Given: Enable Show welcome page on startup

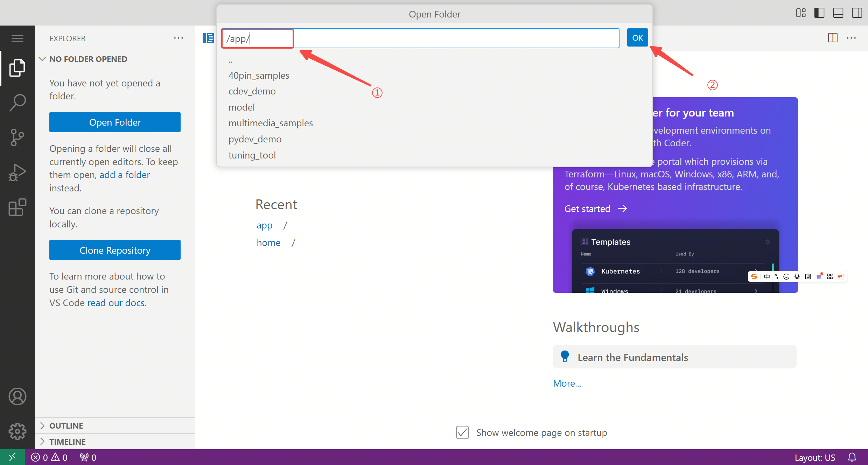Looking at the screenshot, I should [x=462, y=432].
